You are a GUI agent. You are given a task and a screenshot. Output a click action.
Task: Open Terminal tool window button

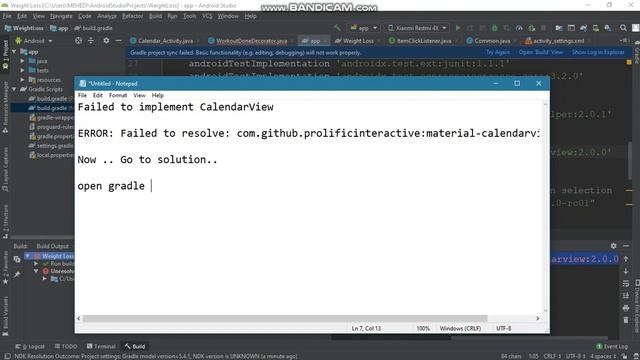101,346
